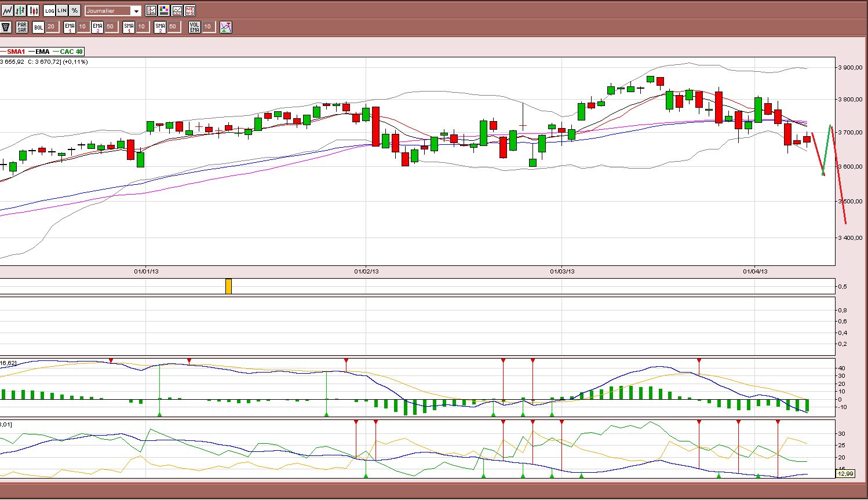The image size is (868, 500).
Task: Click the dropdown arrow next to Journalier
Action: coord(136,11)
